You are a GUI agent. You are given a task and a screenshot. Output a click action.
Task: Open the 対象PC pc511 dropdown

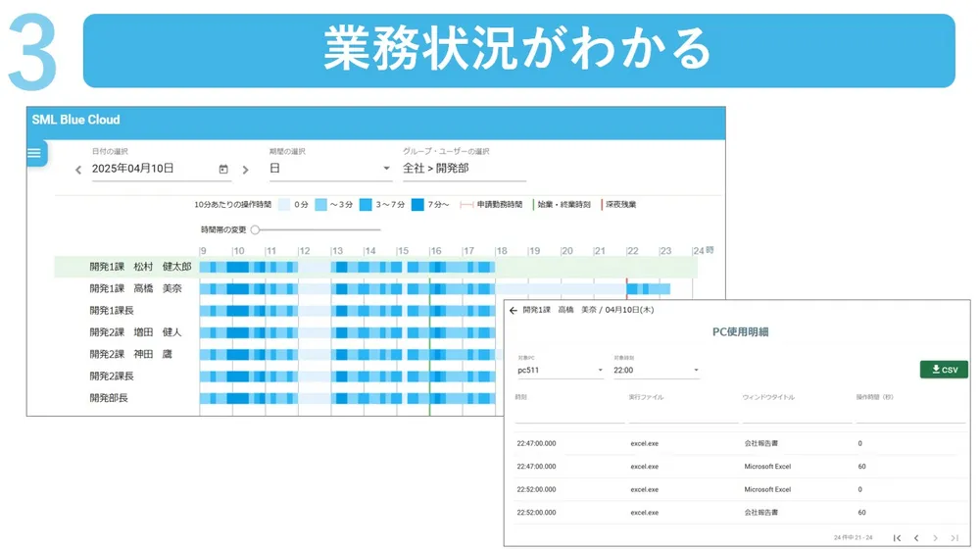tap(561, 371)
